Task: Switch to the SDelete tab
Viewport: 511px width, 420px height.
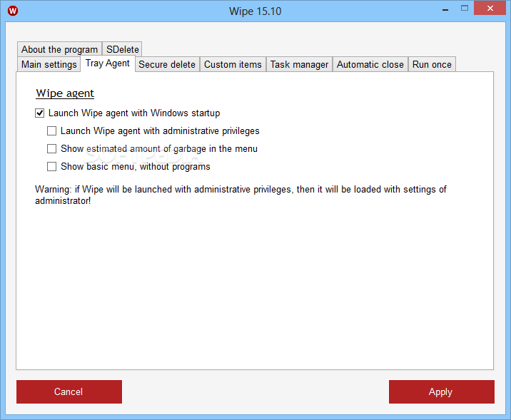Action: pyautogui.click(x=123, y=49)
